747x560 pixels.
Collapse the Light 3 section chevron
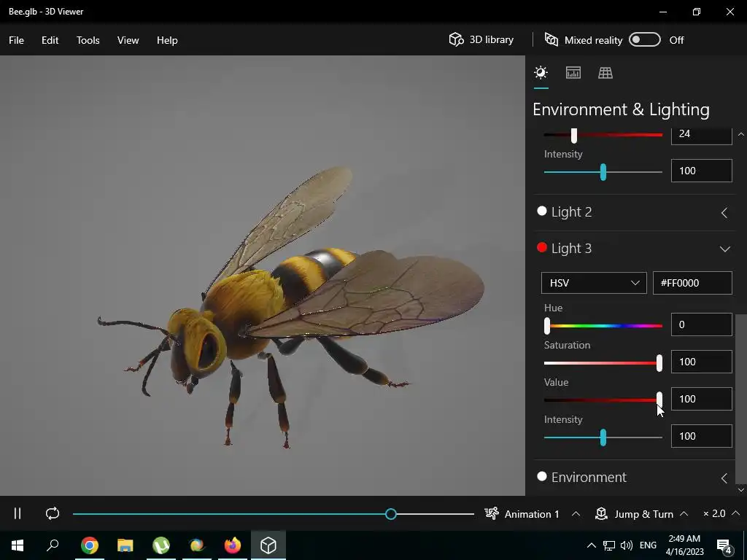[x=724, y=249]
